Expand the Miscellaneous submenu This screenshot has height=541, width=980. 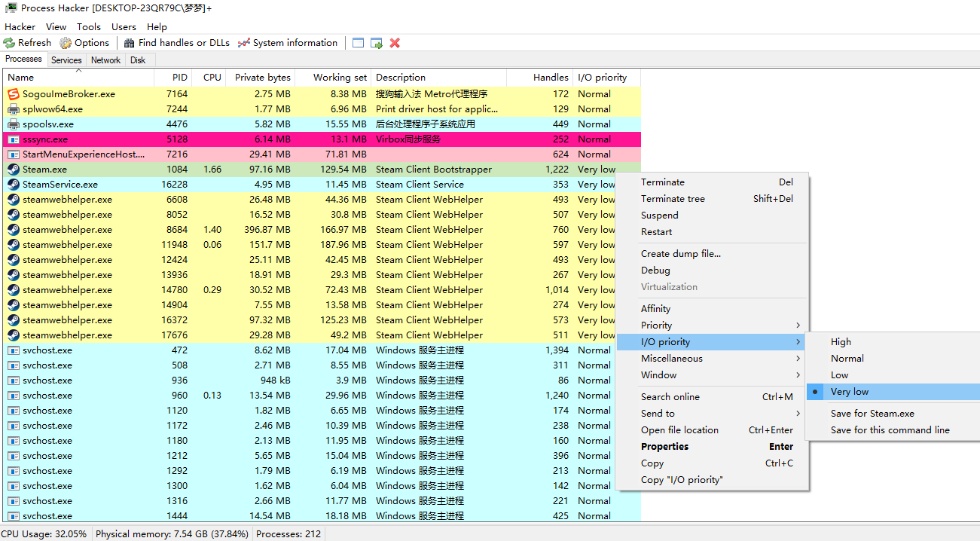pyautogui.click(x=712, y=359)
